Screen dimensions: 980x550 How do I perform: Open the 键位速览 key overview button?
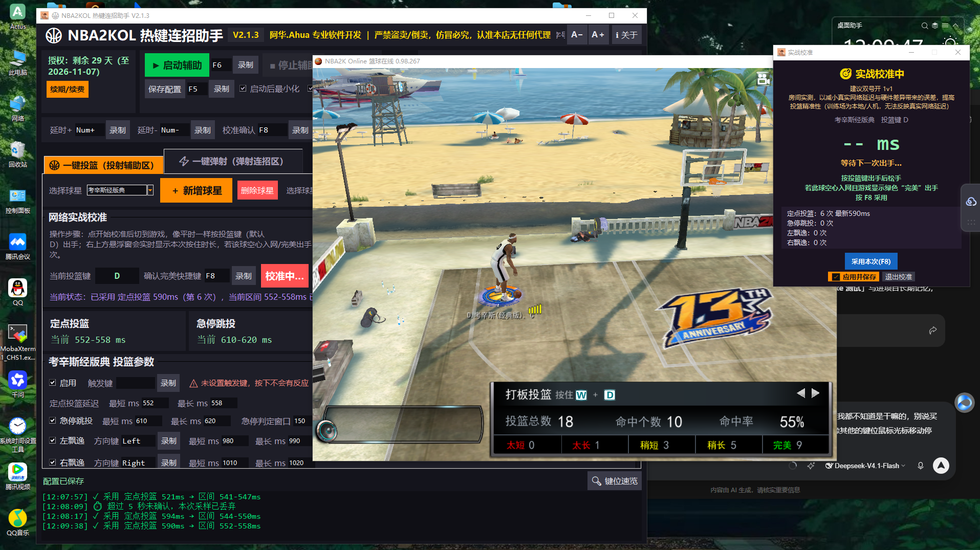click(615, 481)
